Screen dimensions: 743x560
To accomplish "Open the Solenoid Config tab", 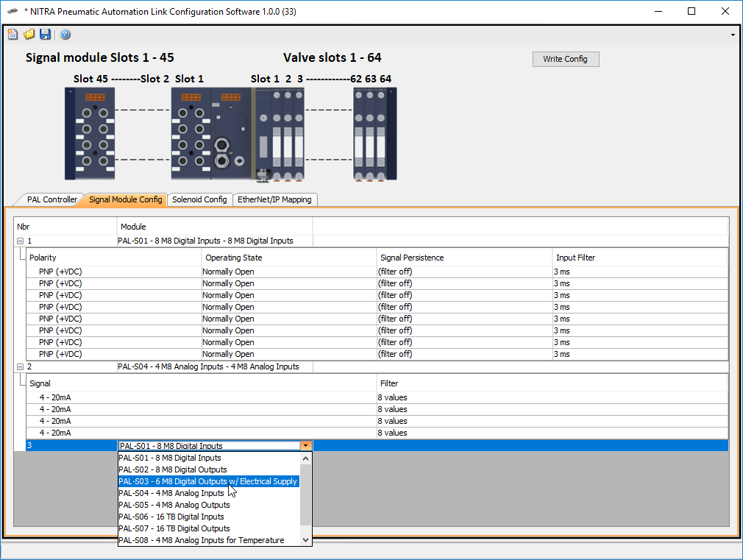I will pos(199,199).
